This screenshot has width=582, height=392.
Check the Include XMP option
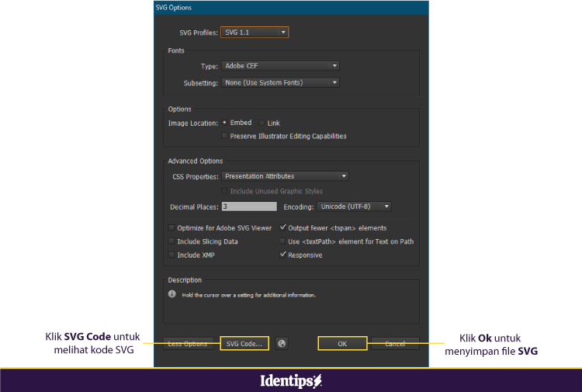171,255
